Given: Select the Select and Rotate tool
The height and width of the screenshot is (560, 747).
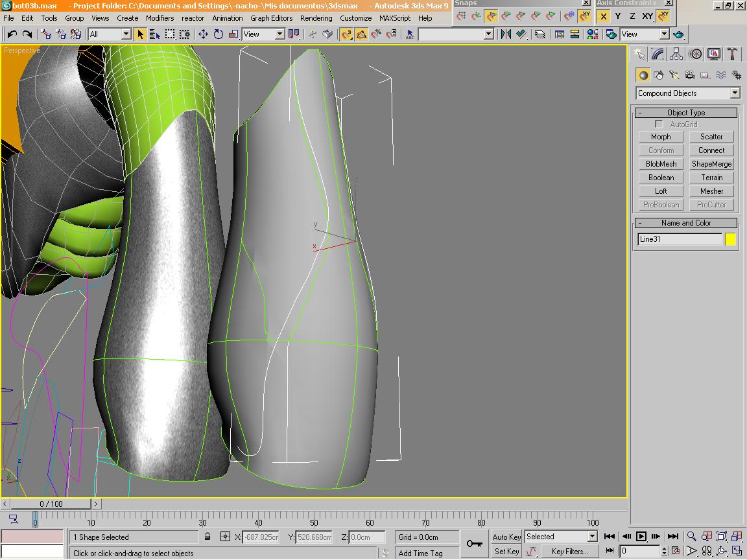Looking at the screenshot, I should (x=218, y=34).
